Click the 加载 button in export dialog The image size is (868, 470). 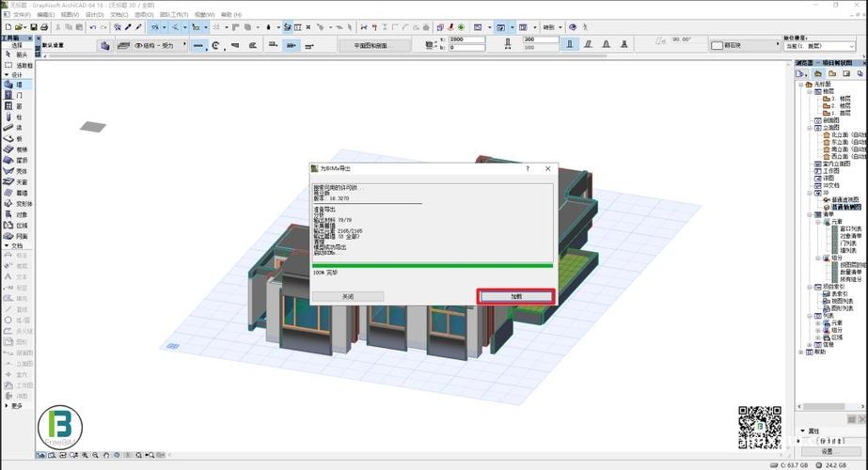tap(515, 295)
